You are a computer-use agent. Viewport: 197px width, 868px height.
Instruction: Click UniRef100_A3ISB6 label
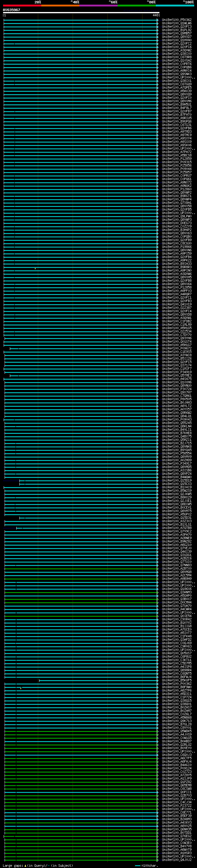click(177, 470)
